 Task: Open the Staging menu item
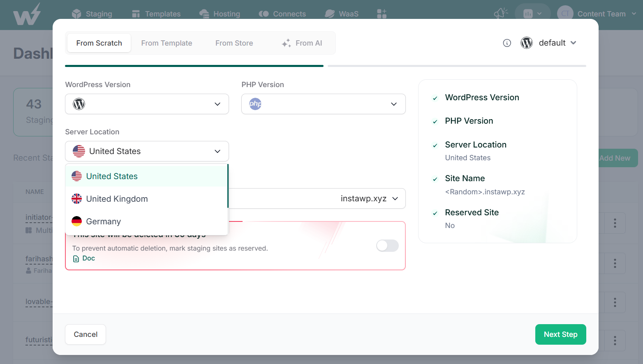(92, 14)
